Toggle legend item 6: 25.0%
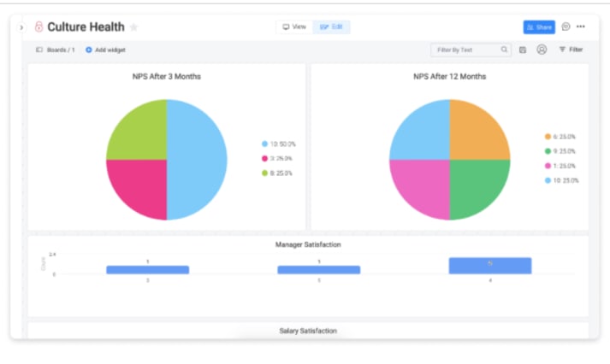Screen dimensions: 610x364 (x=560, y=137)
